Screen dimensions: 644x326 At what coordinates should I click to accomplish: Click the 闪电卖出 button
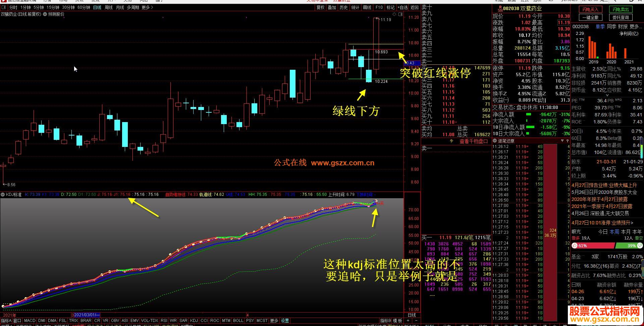click(621, 9)
